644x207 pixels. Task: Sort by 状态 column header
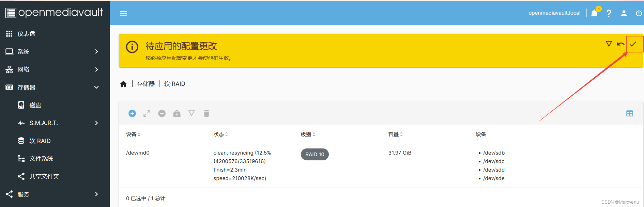click(221, 134)
